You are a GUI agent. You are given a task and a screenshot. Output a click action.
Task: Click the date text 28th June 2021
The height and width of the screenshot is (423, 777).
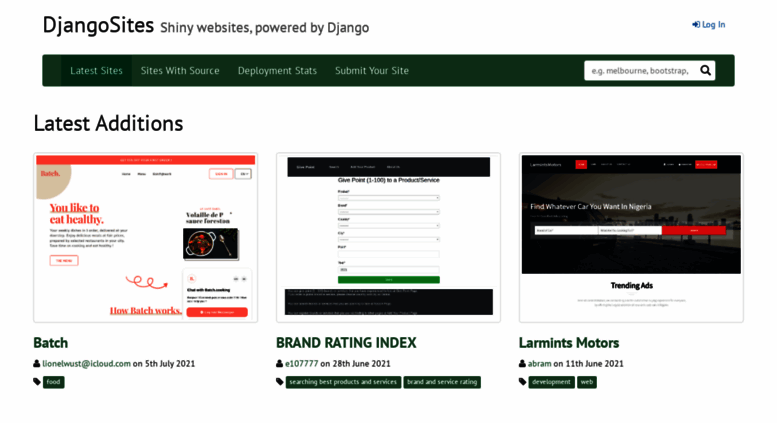tap(361, 364)
